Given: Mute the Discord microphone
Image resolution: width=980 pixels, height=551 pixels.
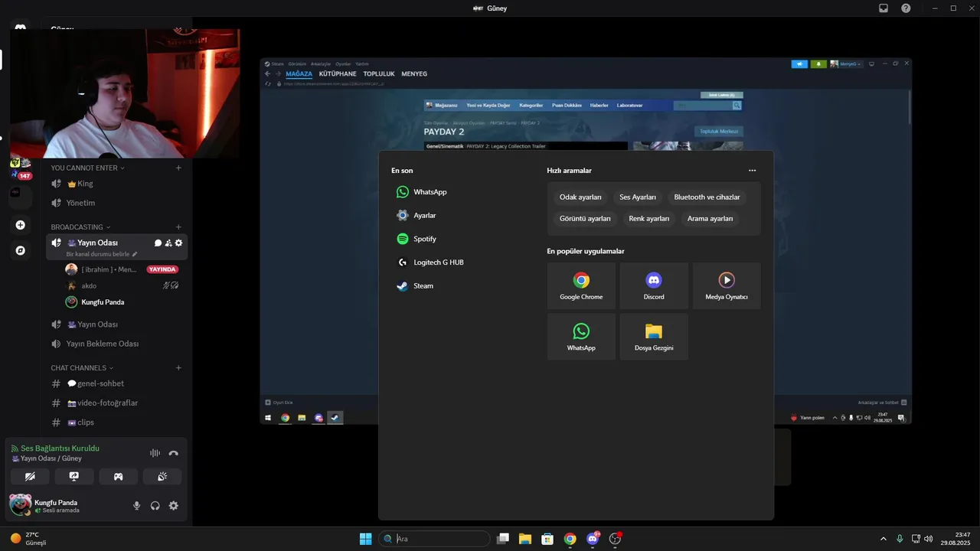Looking at the screenshot, I should pyautogui.click(x=137, y=506).
